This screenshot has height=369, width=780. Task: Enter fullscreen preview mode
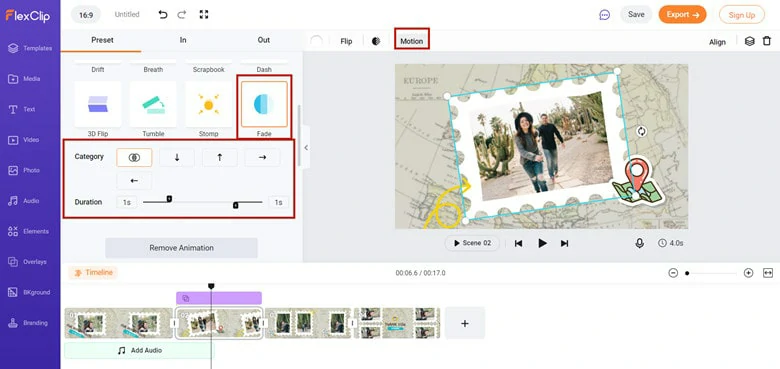coord(203,14)
